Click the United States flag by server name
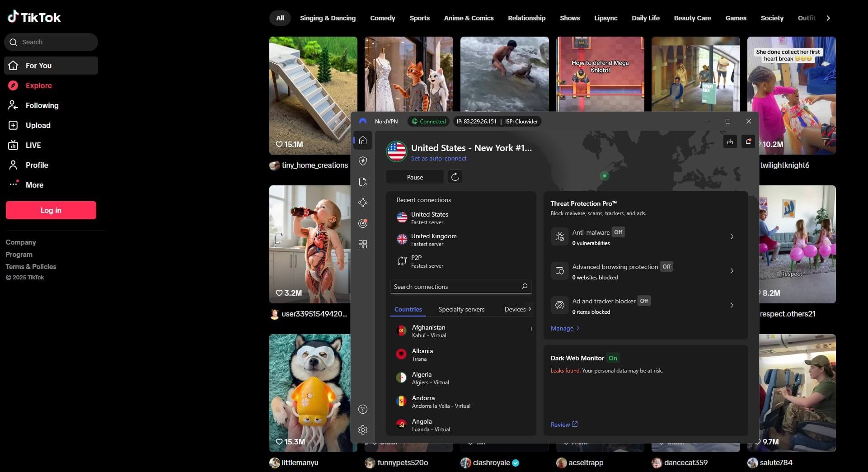868x472 pixels. [397, 151]
